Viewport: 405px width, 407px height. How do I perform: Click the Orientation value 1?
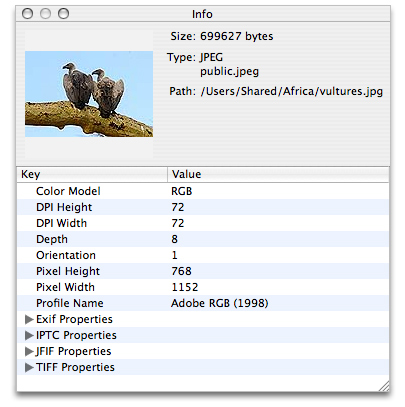(175, 255)
